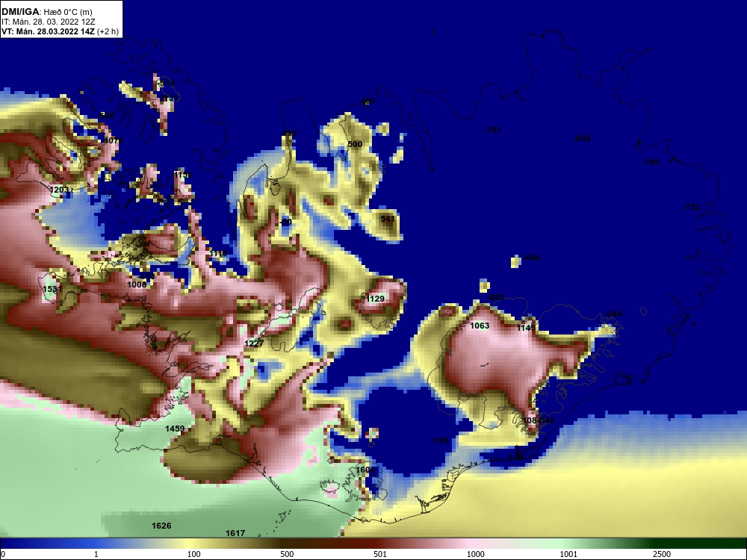Click the 1531 value label on the map
The image size is (747, 560).
(52, 289)
